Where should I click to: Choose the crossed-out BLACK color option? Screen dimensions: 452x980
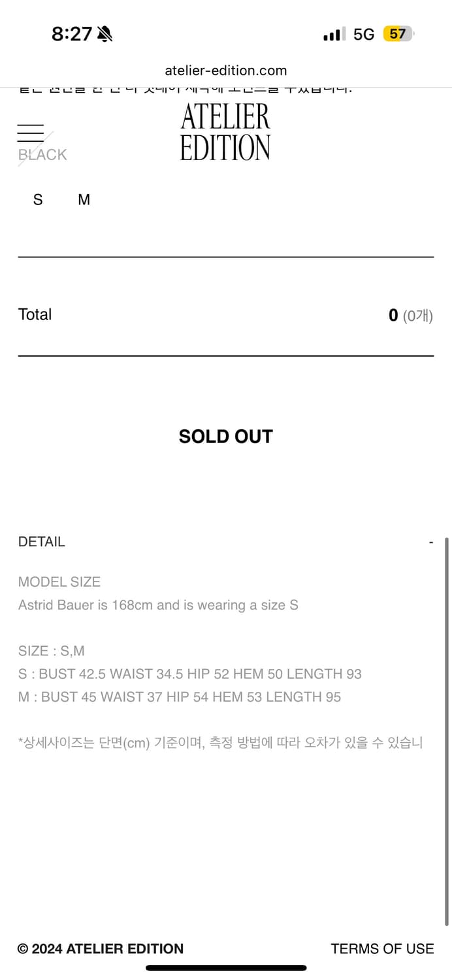pos(42,155)
